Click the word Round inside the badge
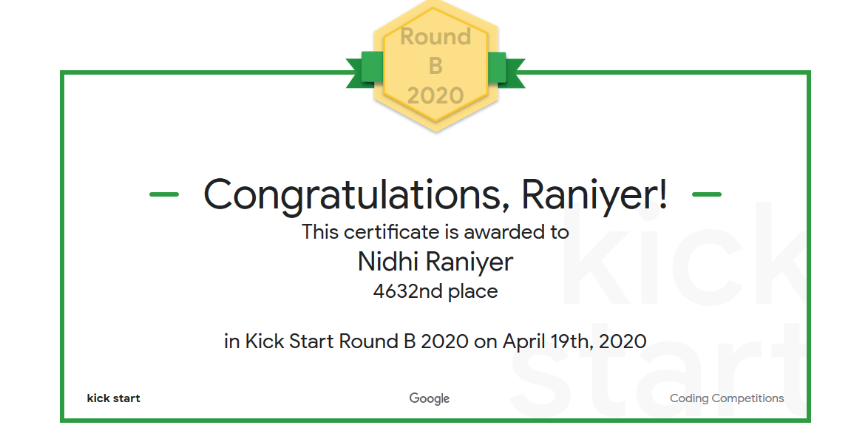Screen dimensions: 868x442 click(x=435, y=36)
